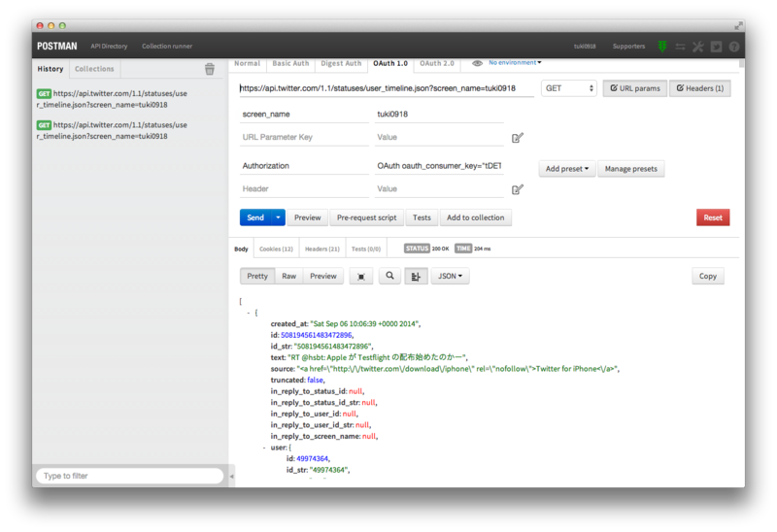777x532 pixels.
Task: Click the red Reset button
Action: click(x=713, y=217)
